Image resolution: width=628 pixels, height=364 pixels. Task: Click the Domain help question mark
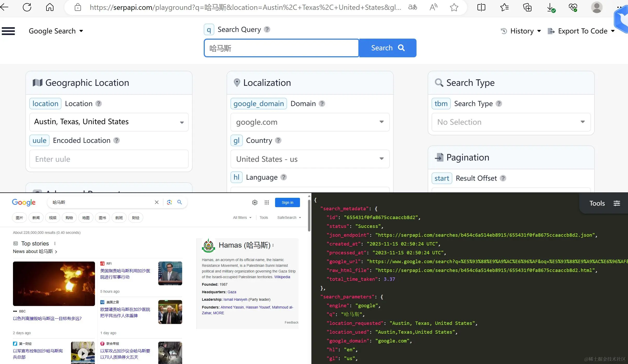coord(322,103)
